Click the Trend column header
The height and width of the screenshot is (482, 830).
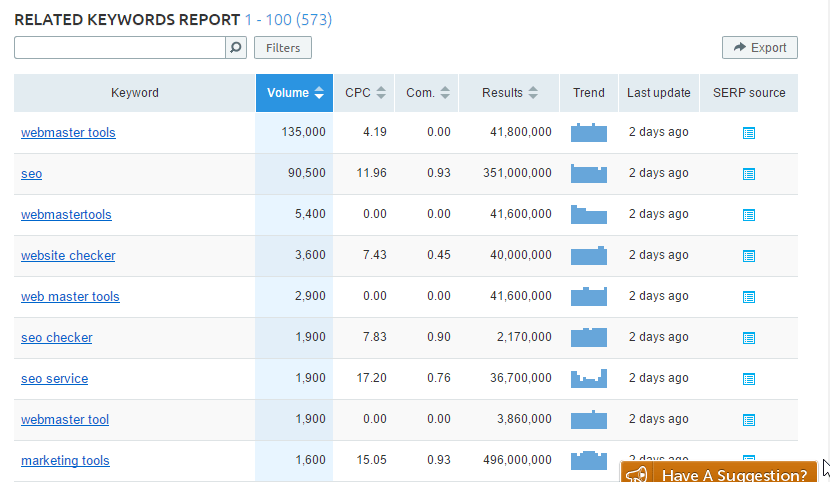(x=589, y=93)
